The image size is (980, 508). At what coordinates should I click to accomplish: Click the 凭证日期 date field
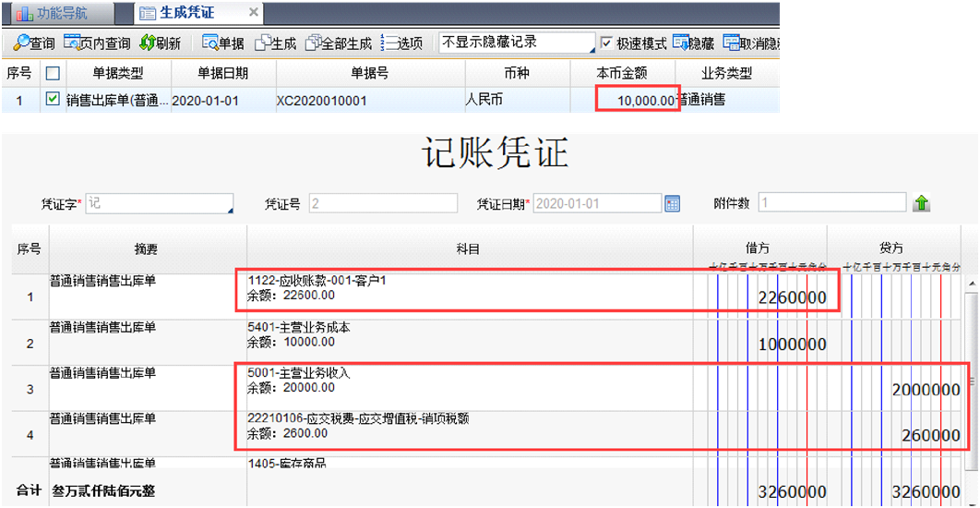point(597,203)
